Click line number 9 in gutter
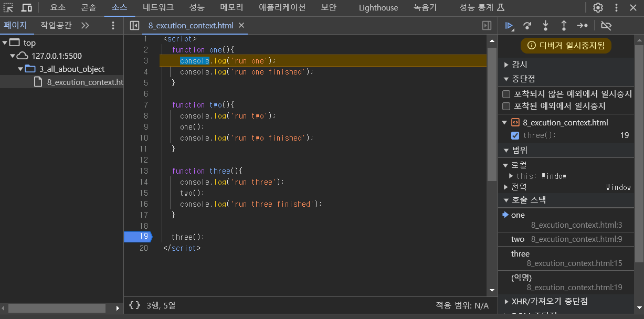Screen dimensions: 644x319 tap(145, 126)
